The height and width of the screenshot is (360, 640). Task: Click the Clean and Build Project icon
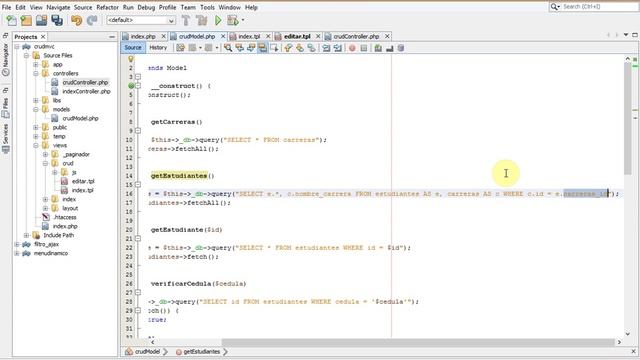(x=201, y=20)
